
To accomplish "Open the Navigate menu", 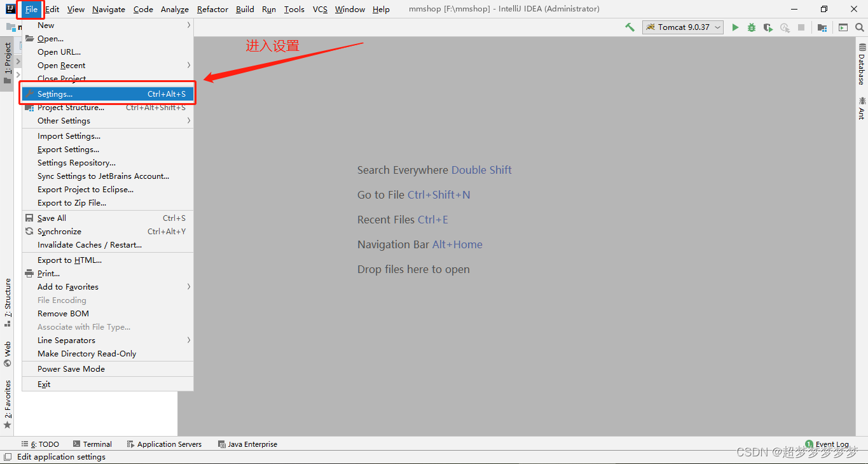I will [x=109, y=9].
